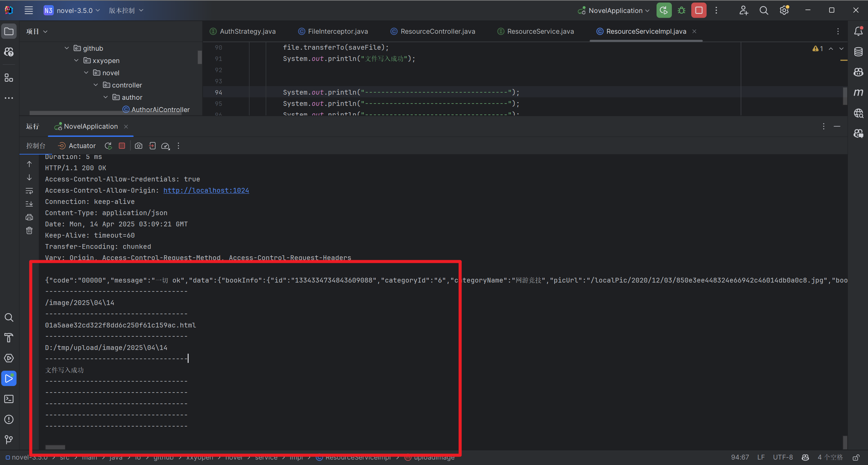Hide the Run tool window

pos(837,127)
